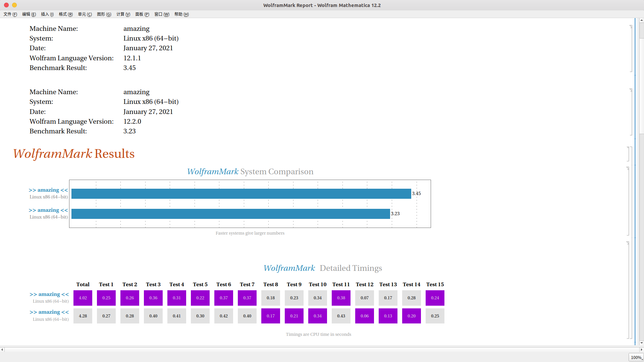644x362 pixels.
Task: Click the Test 15 value 0.24 cell
Action: [x=435, y=298]
